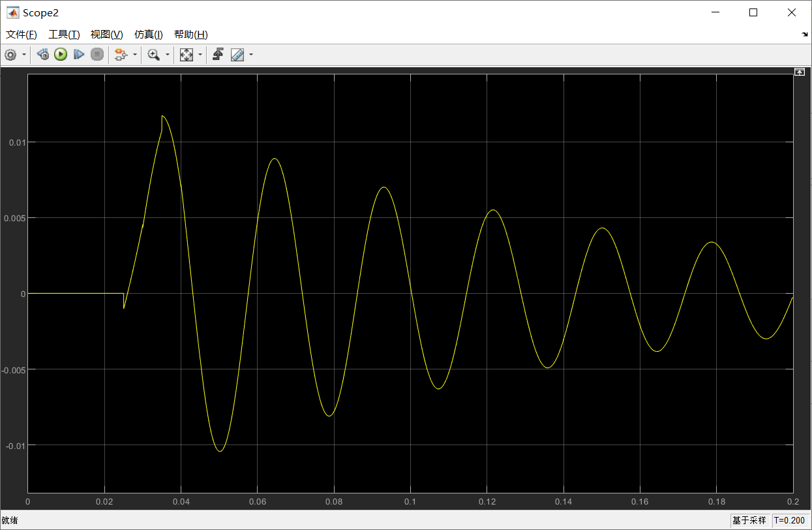Select the zoom magnifier tool
The image size is (812, 530).
pos(154,55)
